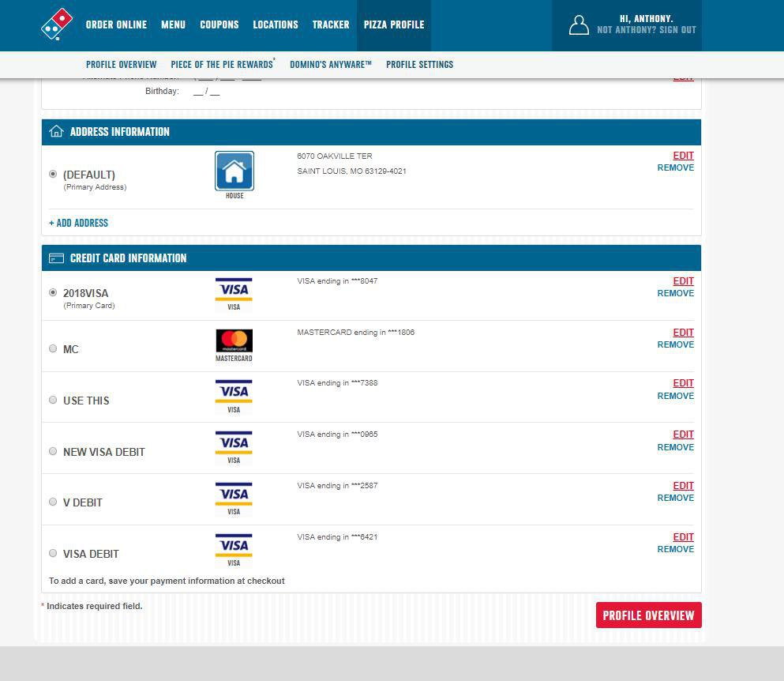784x681 pixels.
Task: Switch to the Profile Overview sub-tab
Action: (x=121, y=65)
